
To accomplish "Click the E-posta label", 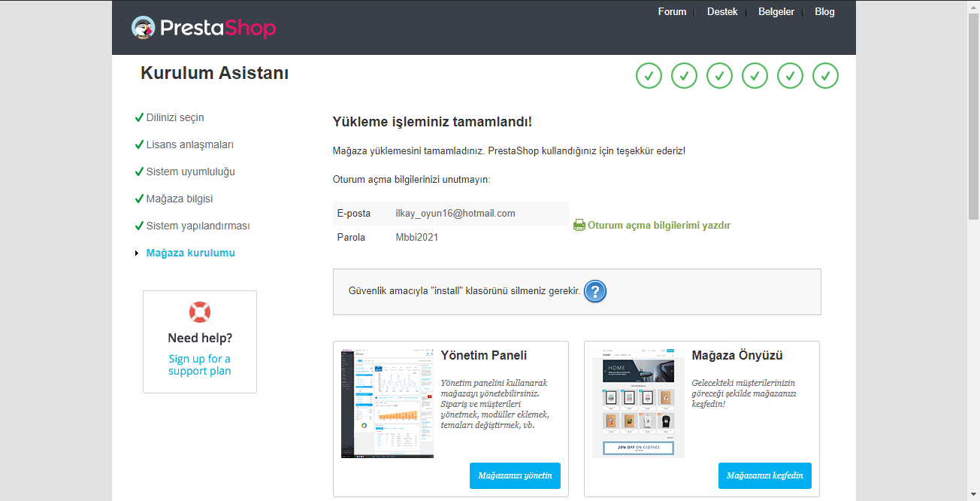I will click(354, 213).
